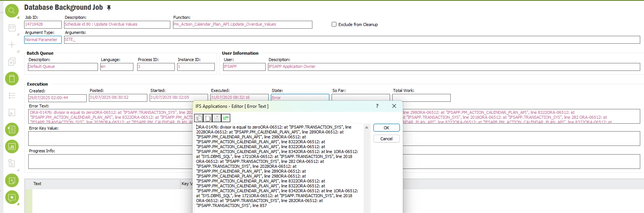Click the Error Key Value text box
This screenshot has width=644, height=213.
[x=110, y=138]
